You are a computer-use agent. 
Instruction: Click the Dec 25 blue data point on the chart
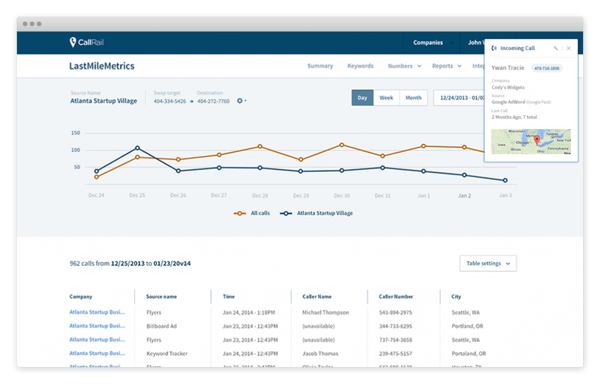(137, 148)
